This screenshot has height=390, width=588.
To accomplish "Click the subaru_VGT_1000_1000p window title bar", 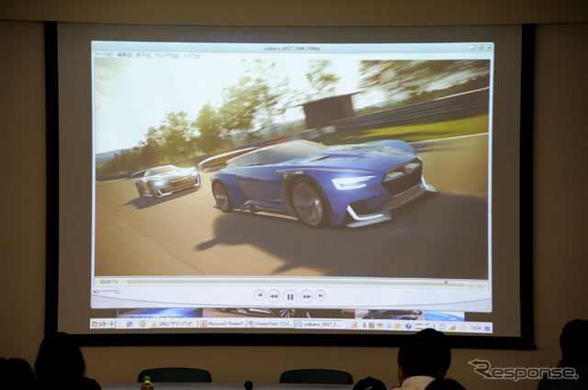I will (292, 49).
